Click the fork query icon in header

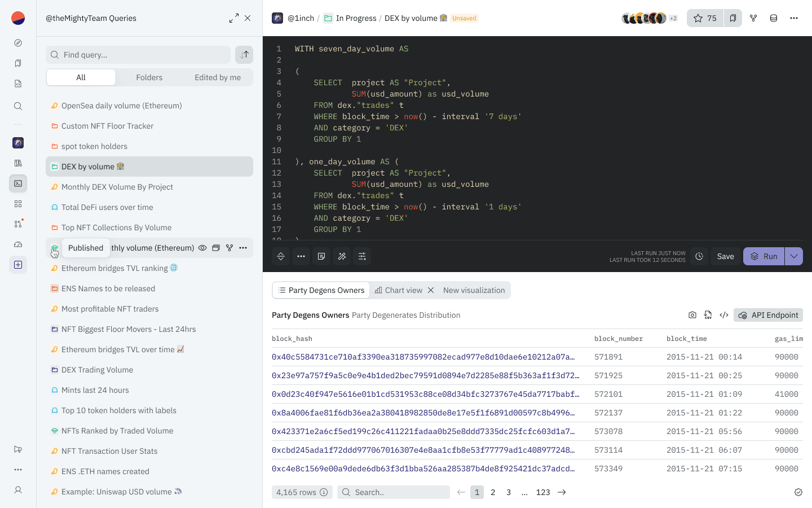[x=753, y=18]
